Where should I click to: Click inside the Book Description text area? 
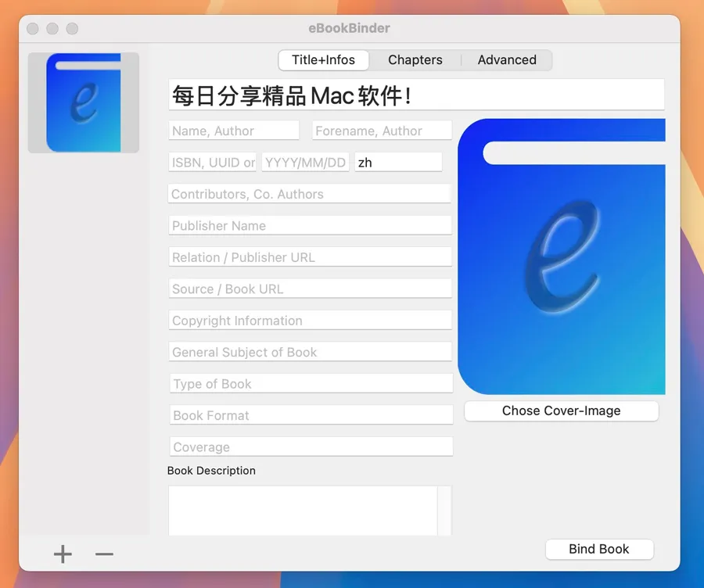click(x=303, y=511)
